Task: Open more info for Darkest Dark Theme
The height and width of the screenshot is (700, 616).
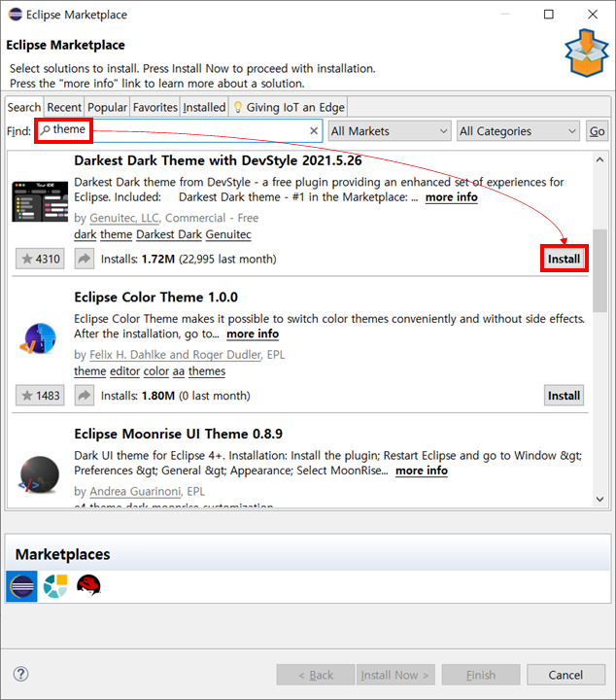Action: [452, 197]
